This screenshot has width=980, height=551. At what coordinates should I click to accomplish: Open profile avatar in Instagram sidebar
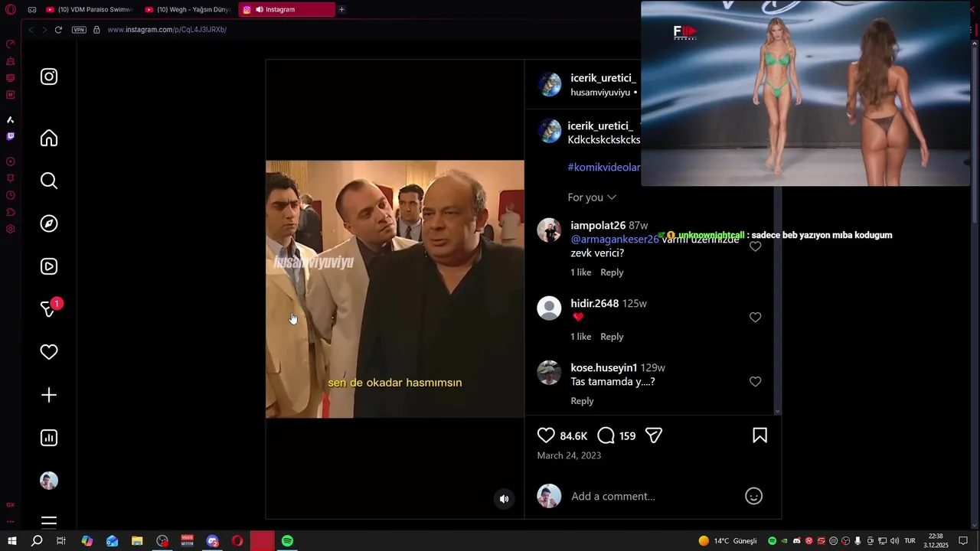[49, 481]
